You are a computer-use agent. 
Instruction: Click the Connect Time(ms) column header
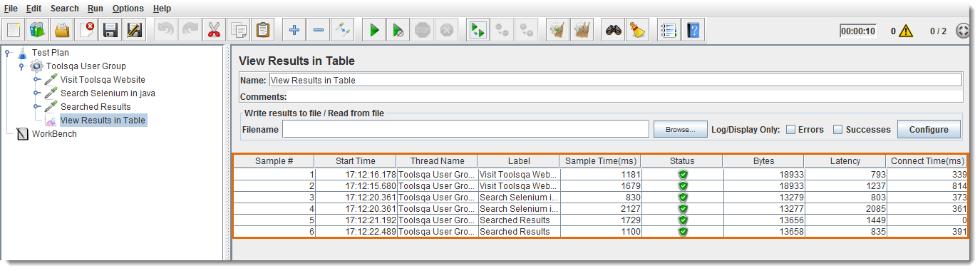[x=927, y=161]
